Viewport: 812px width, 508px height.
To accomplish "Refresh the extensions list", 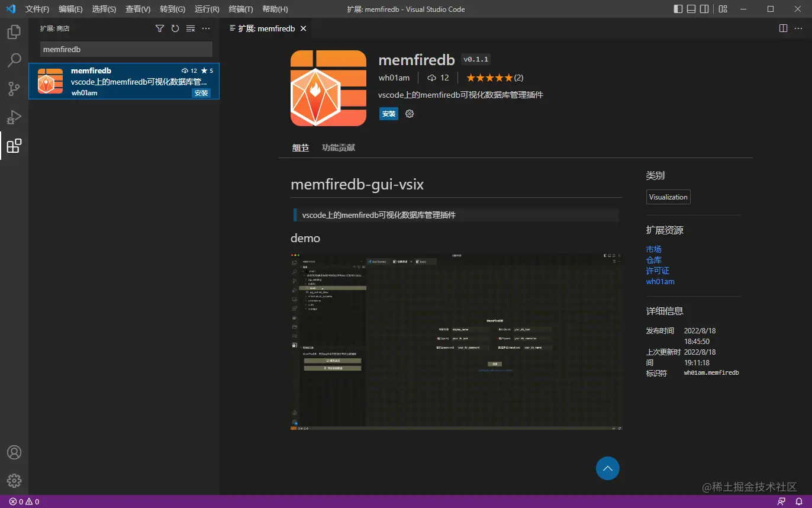I will click(x=175, y=28).
